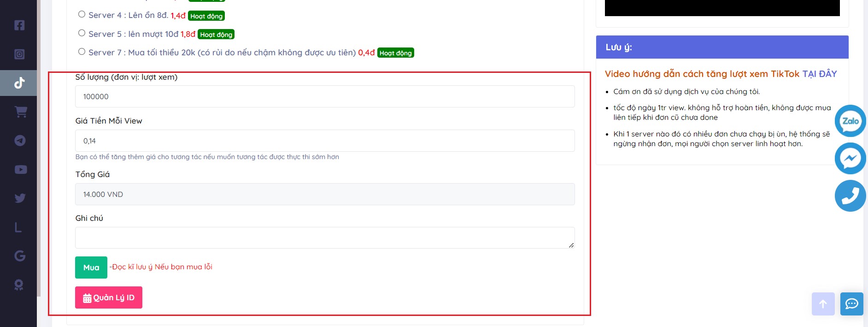Screen dimensions: 868x327
Task: Click the award ribbon sidebar icon
Action: click(19, 285)
